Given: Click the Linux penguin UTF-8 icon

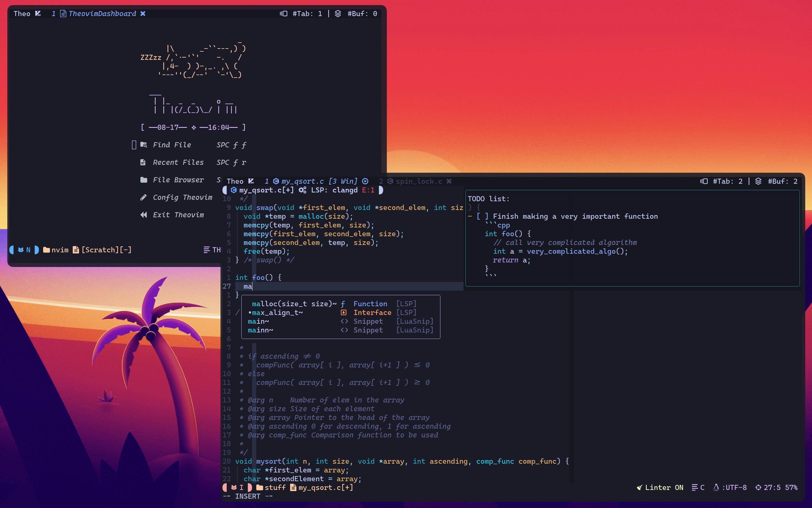Looking at the screenshot, I should [x=716, y=487].
